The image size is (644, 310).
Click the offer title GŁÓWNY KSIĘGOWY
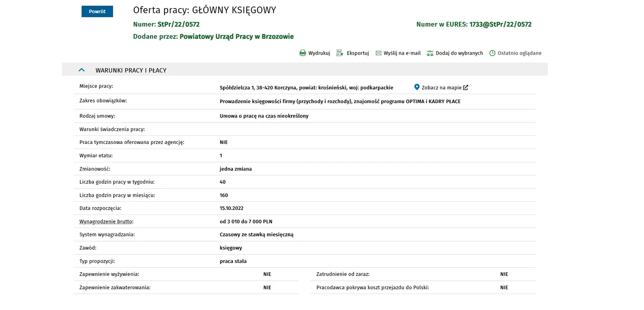tap(234, 10)
